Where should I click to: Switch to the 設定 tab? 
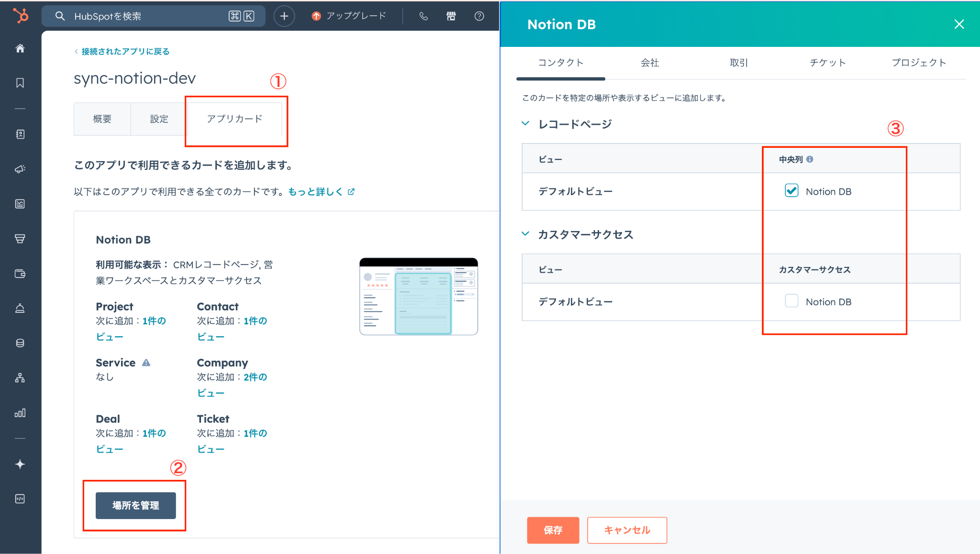159,119
